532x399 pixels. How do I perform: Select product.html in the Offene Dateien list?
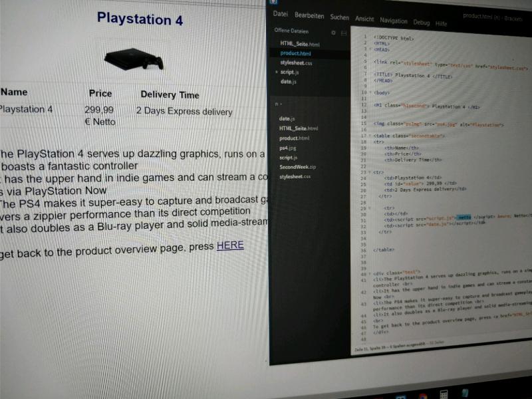(295, 53)
